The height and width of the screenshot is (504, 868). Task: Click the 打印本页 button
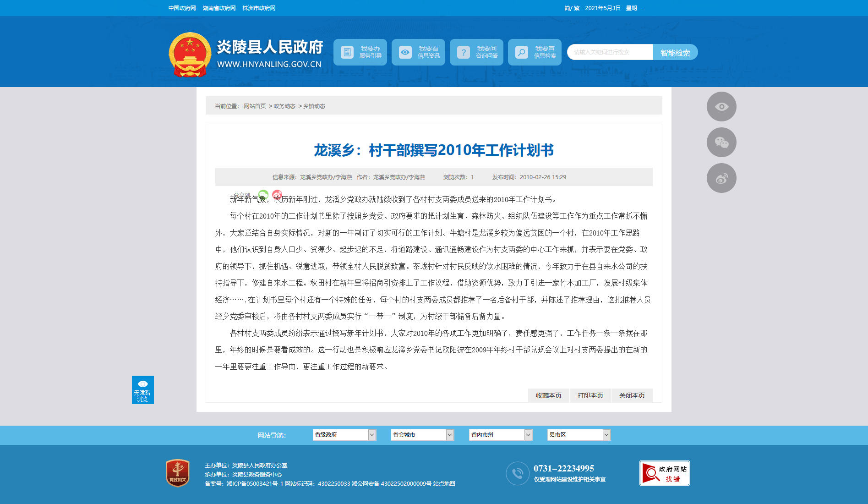point(590,395)
